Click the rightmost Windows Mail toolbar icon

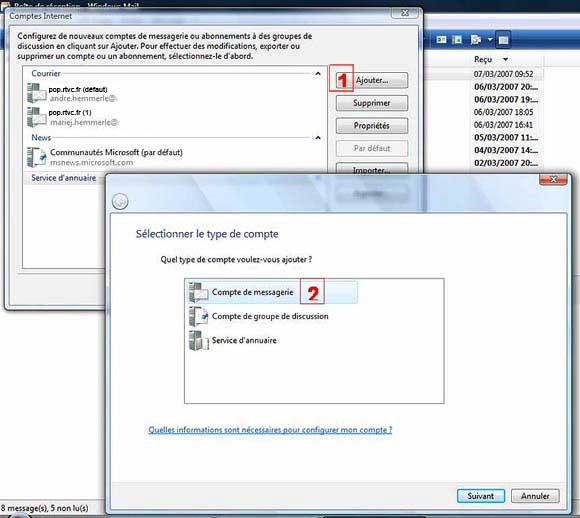[x=503, y=40]
